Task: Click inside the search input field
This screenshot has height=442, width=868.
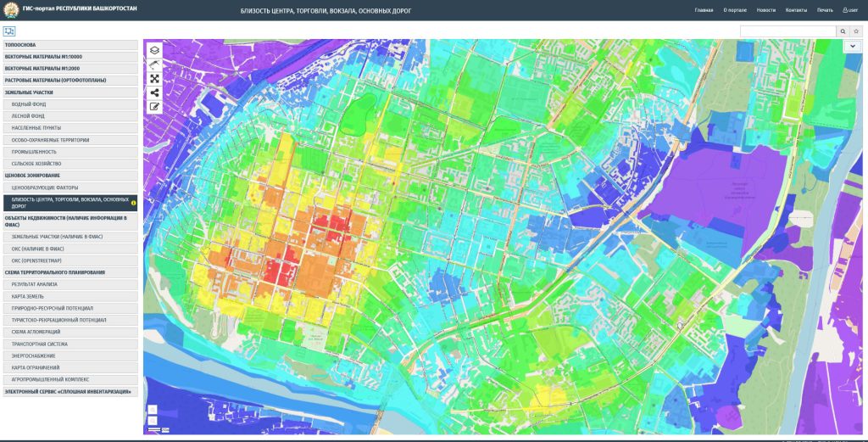Action: point(787,31)
